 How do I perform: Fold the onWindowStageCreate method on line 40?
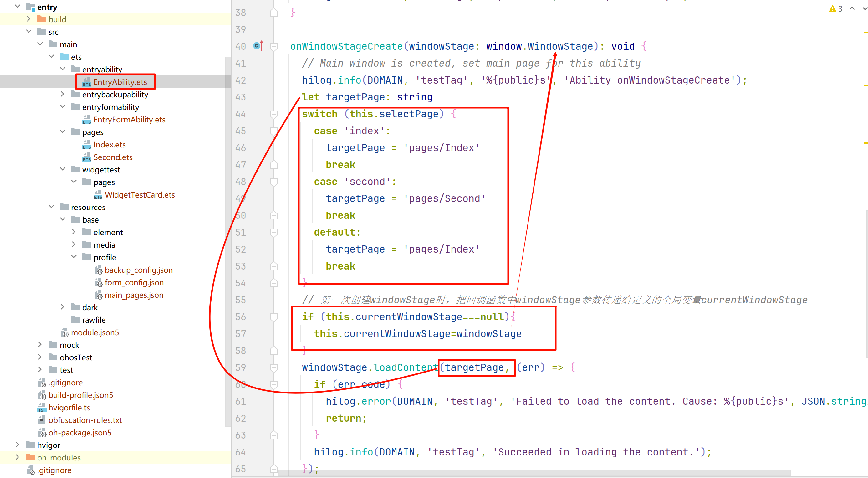click(x=273, y=47)
